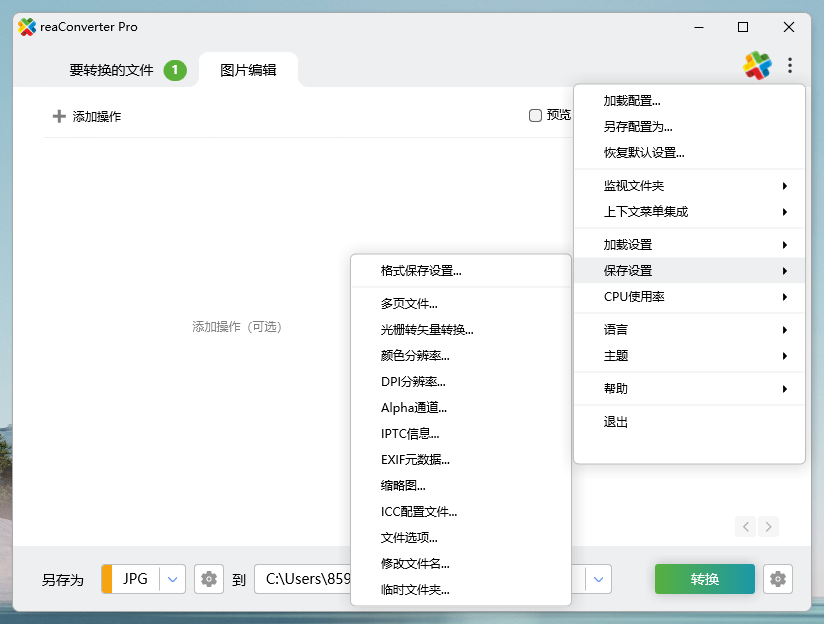Open 文件选项... submenu entry
Viewport: 824px width, 624px height.
[x=461, y=537]
